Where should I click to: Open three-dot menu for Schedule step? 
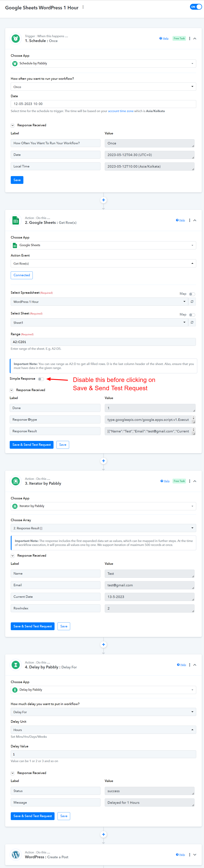(189, 38)
